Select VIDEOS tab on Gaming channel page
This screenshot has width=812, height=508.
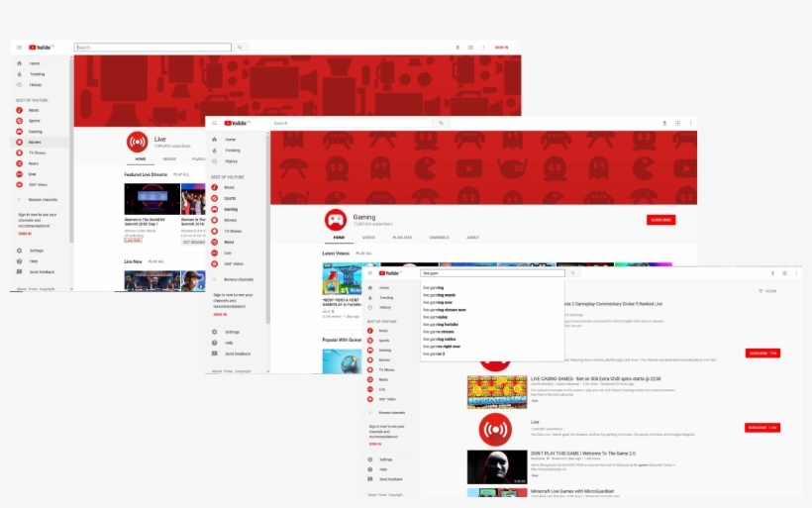(368, 238)
